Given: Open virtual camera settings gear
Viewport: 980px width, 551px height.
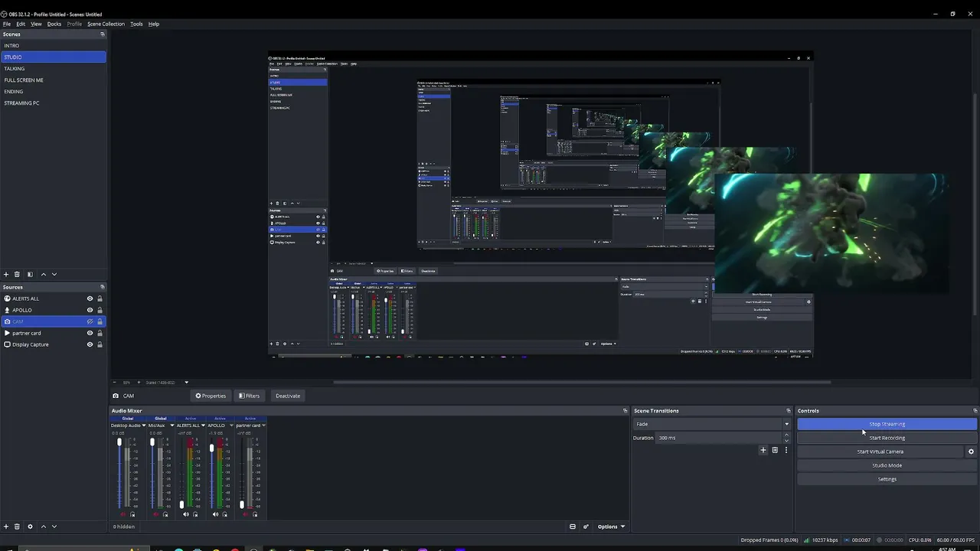Looking at the screenshot, I should pos(971,452).
